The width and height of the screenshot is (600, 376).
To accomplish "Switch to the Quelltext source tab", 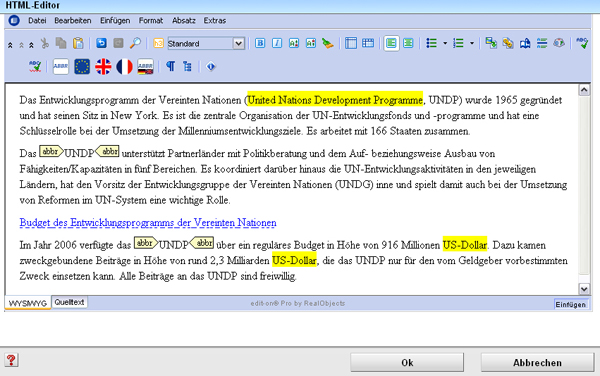I will pos(69,302).
